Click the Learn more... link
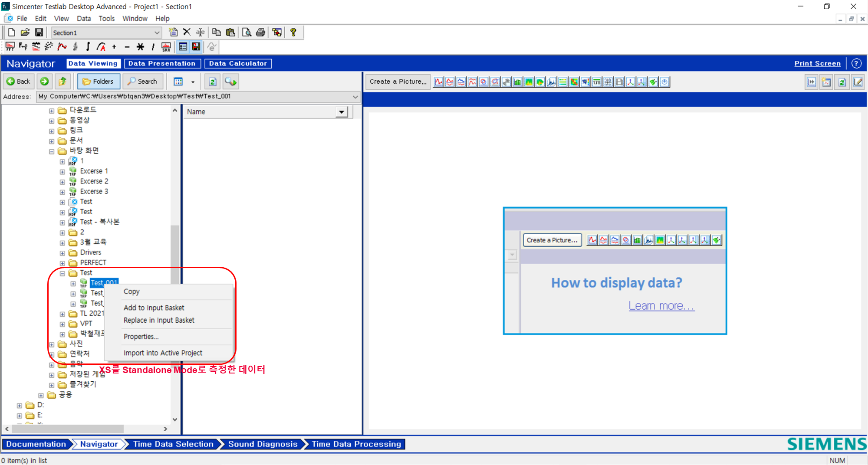The height and width of the screenshot is (465, 868). click(661, 306)
